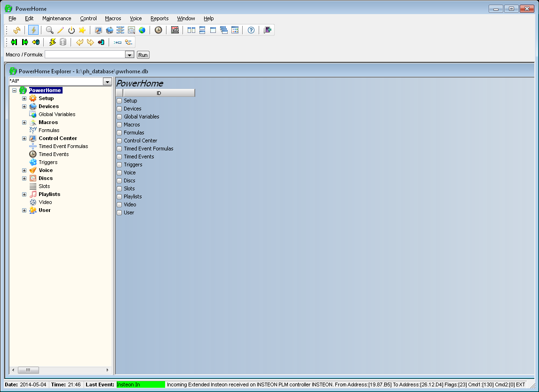This screenshot has height=392, width=539.
Task: Click the help question mark icon
Action: (x=251, y=30)
